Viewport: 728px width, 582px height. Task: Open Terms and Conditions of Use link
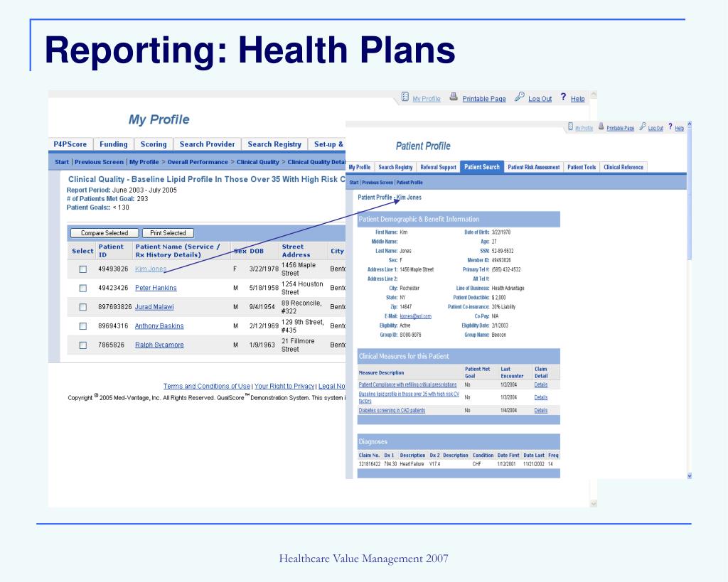click(207, 386)
